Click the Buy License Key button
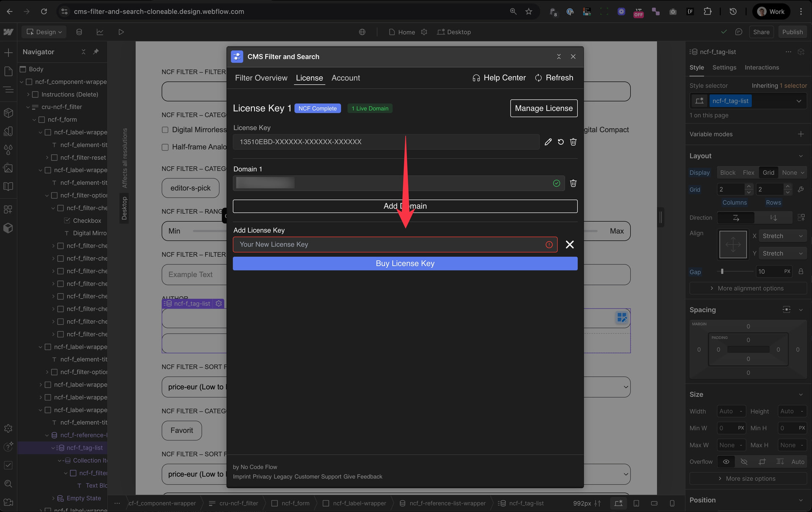The width and height of the screenshot is (812, 512). coord(405,264)
